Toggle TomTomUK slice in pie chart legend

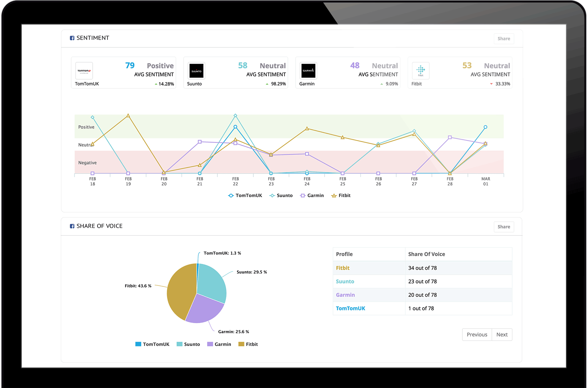pyautogui.click(x=152, y=344)
